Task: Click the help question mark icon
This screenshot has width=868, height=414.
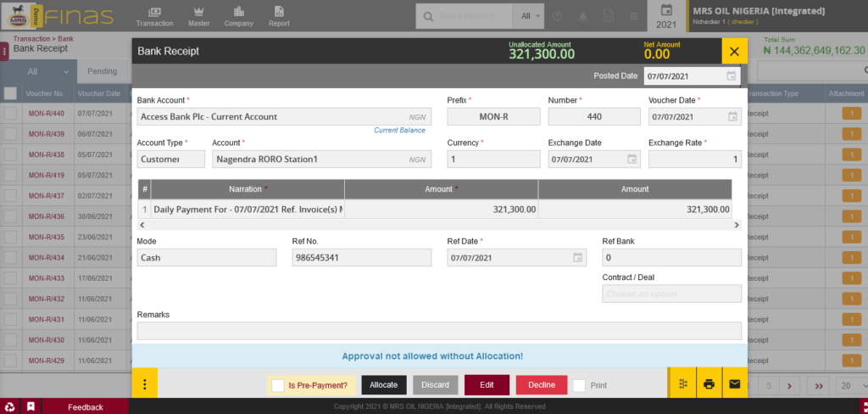Action: coord(558,17)
